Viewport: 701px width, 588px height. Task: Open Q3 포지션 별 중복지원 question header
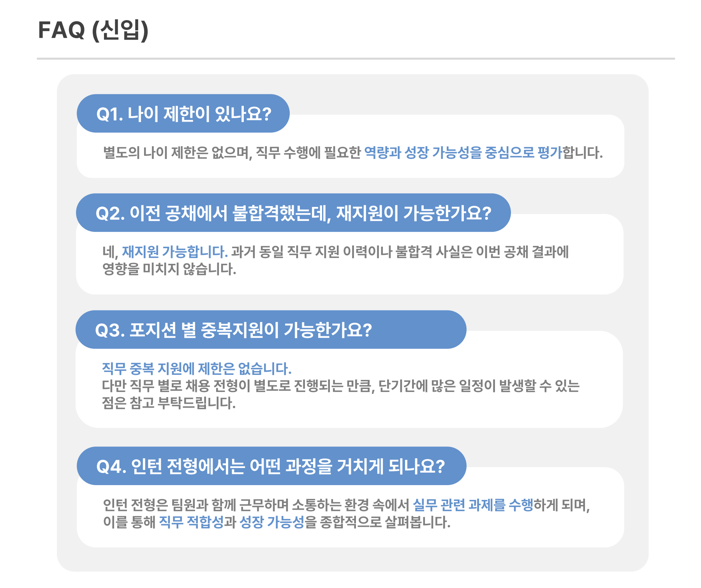click(x=271, y=330)
